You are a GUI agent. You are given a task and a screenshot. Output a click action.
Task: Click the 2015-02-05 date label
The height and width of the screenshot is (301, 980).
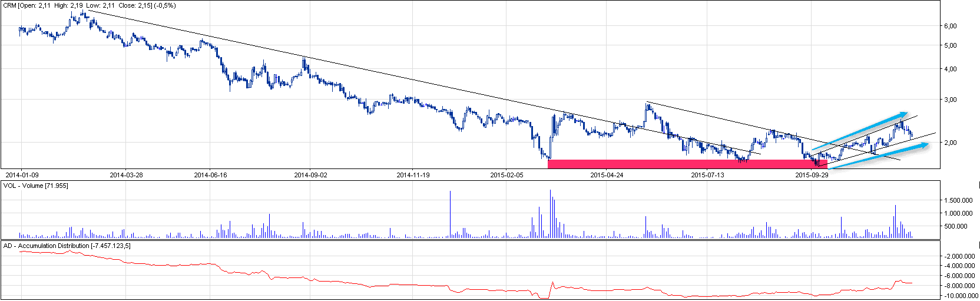click(x=506, y=175)
